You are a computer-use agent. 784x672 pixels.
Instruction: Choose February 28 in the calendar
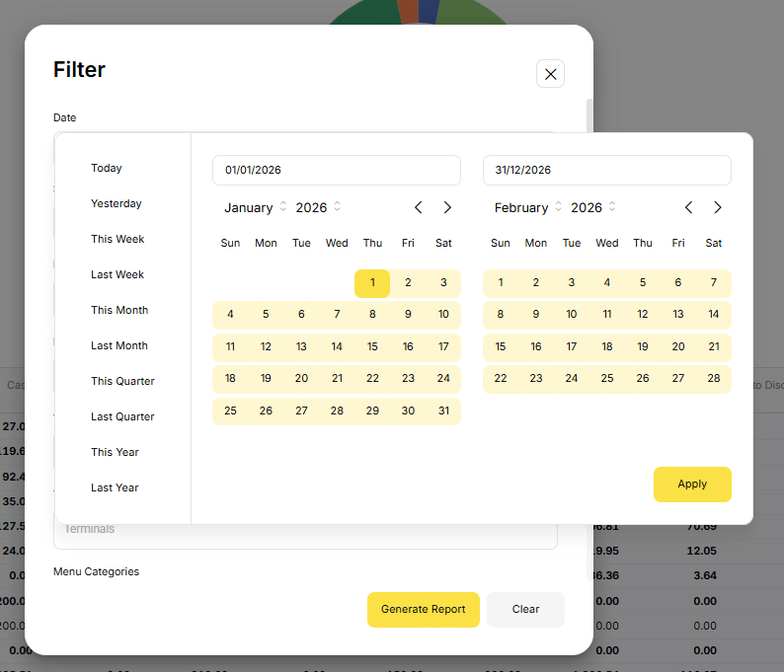pos(714,378)
